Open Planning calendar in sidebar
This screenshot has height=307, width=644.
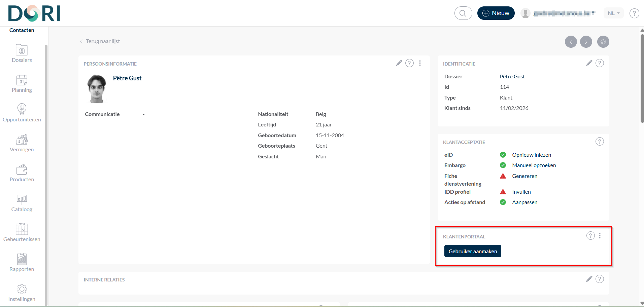click(x=22, y=83)
